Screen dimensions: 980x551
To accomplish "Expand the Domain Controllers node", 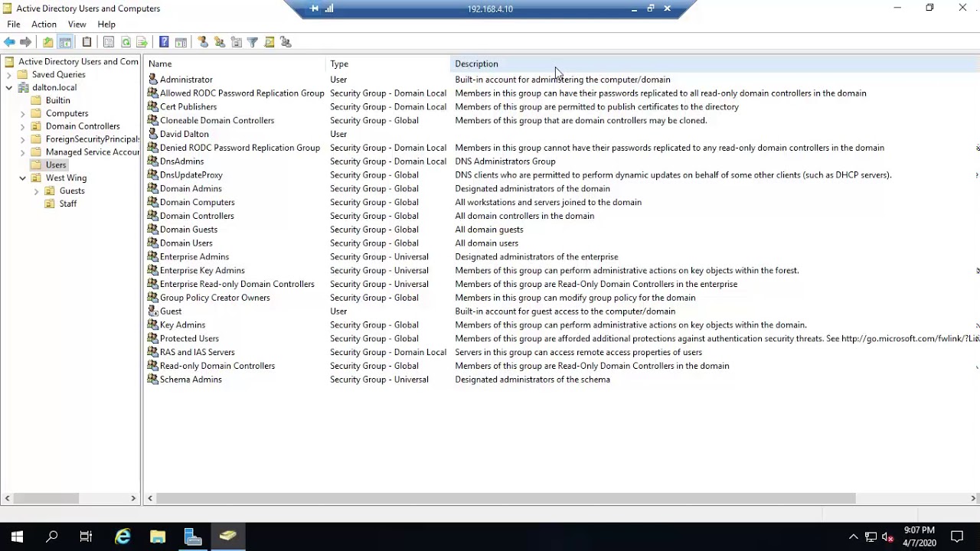I will [x=22, y=127].
